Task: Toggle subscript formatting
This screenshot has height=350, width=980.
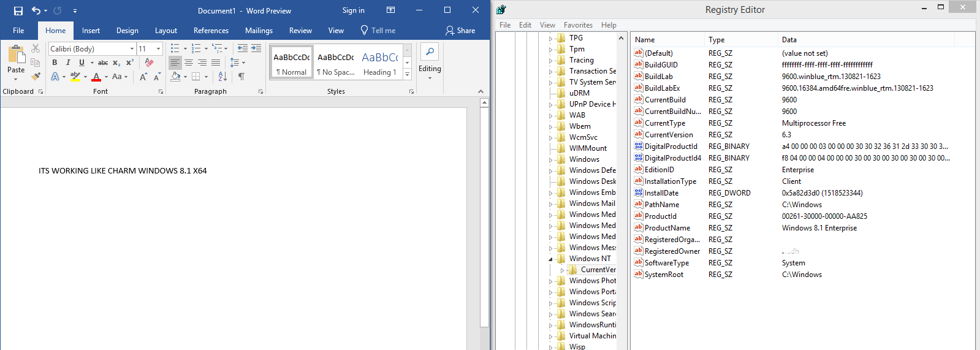Action: click(x=116, y=63)
